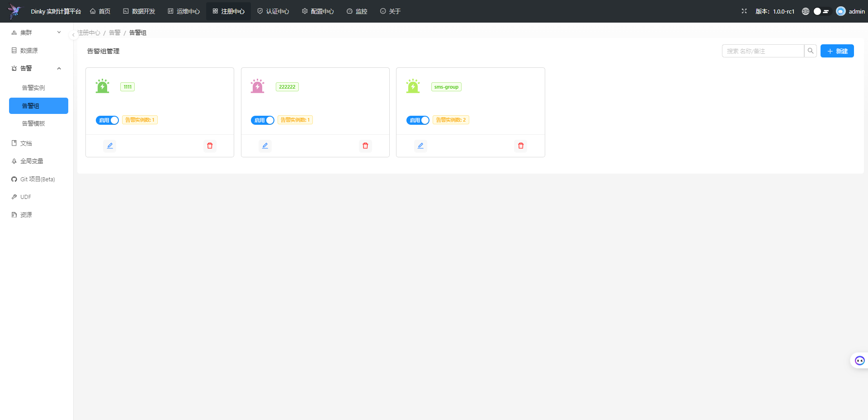Click the 数据源 database icon in sidebar
Screen dimensions: 868x420
pyautogui.click(x=14, y=51)
